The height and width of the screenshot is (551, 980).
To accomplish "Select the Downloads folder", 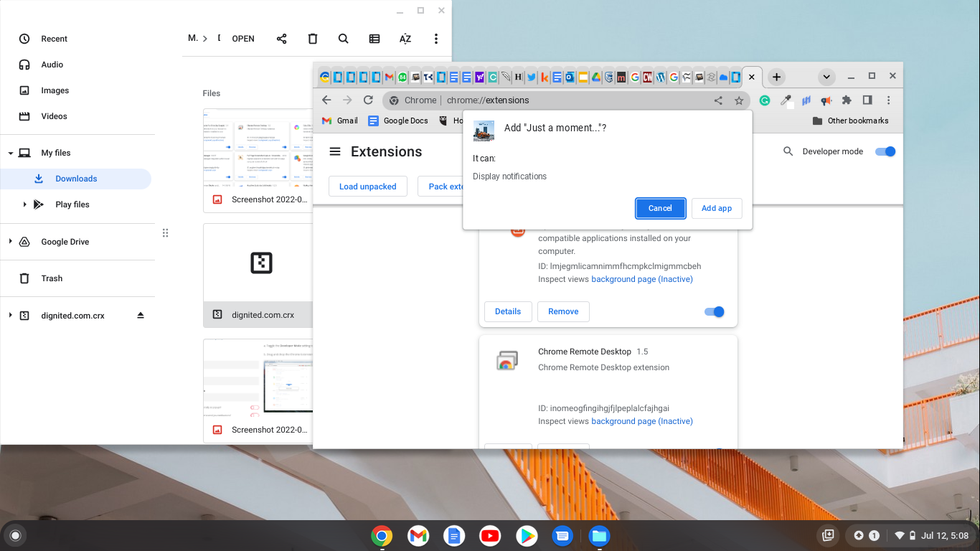I will (x=76, y=179).
